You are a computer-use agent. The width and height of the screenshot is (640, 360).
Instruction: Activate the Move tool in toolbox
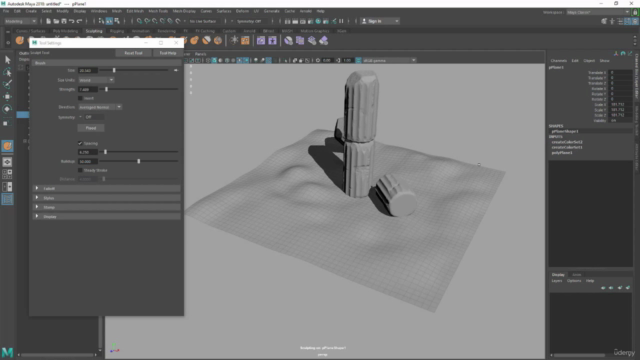7,97
